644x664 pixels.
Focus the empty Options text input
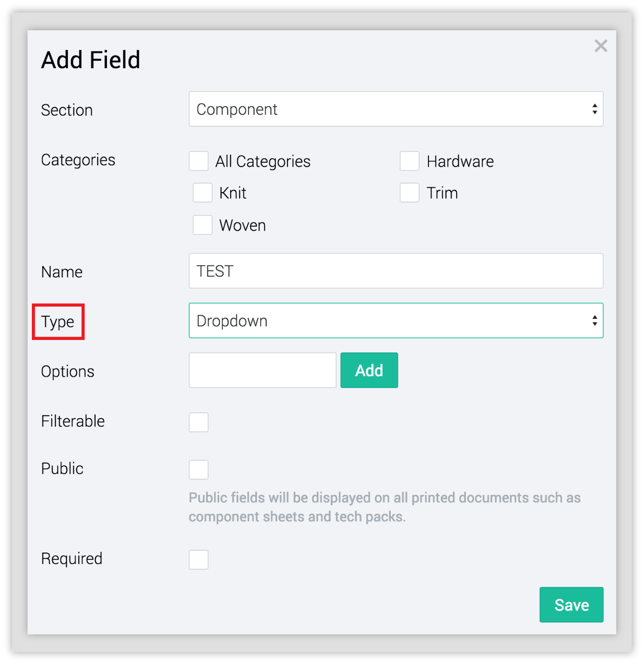(x=262, y=370)
